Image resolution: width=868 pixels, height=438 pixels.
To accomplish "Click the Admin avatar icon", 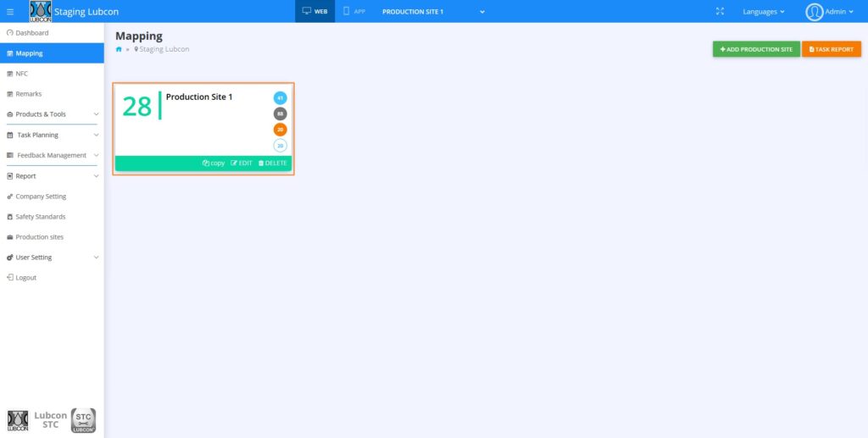I will coord(814,12).
